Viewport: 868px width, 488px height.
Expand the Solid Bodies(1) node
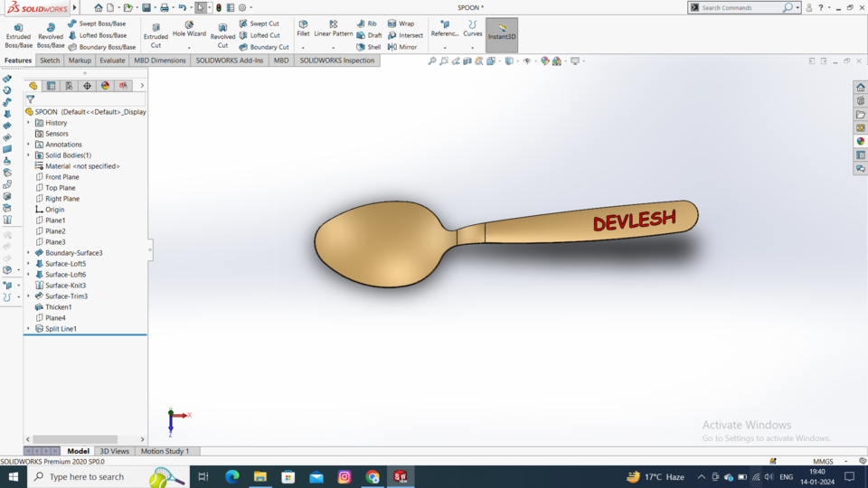[x=29, y=155]
